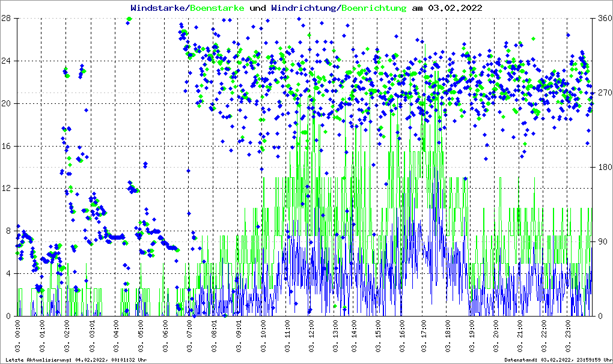
Task: Click the date 03.02.2022 in the chart title
Action: pos(456,8)
